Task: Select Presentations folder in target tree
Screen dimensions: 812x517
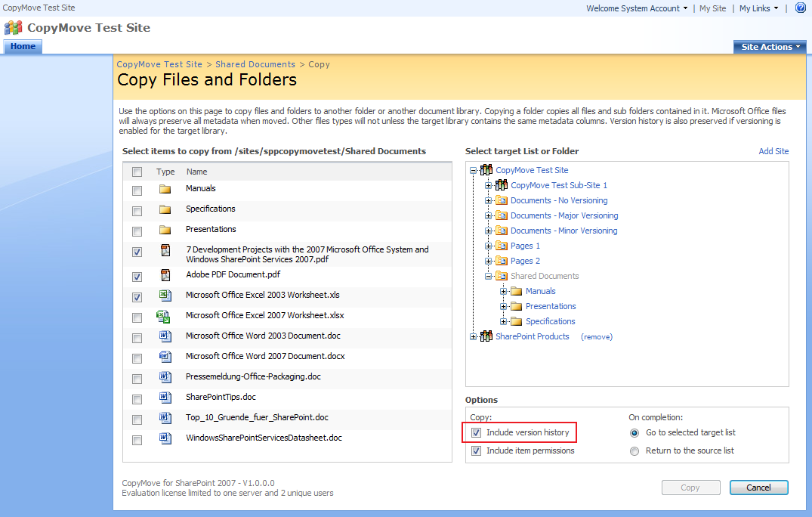Action: (x=551, y=306)
